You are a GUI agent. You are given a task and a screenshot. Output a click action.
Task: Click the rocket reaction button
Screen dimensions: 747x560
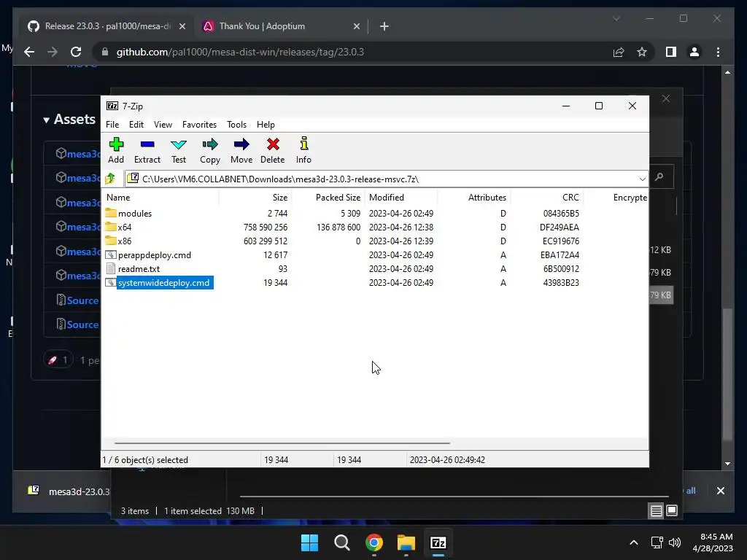click(x=58, y=360)
